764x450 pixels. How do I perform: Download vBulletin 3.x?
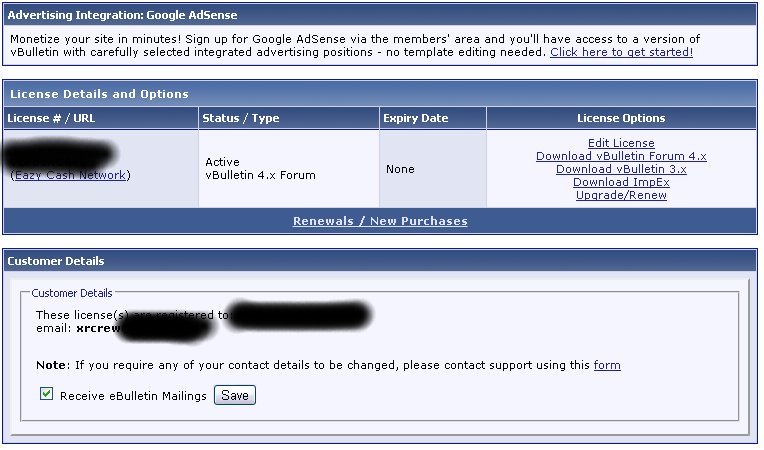click(x=621, y=169)
